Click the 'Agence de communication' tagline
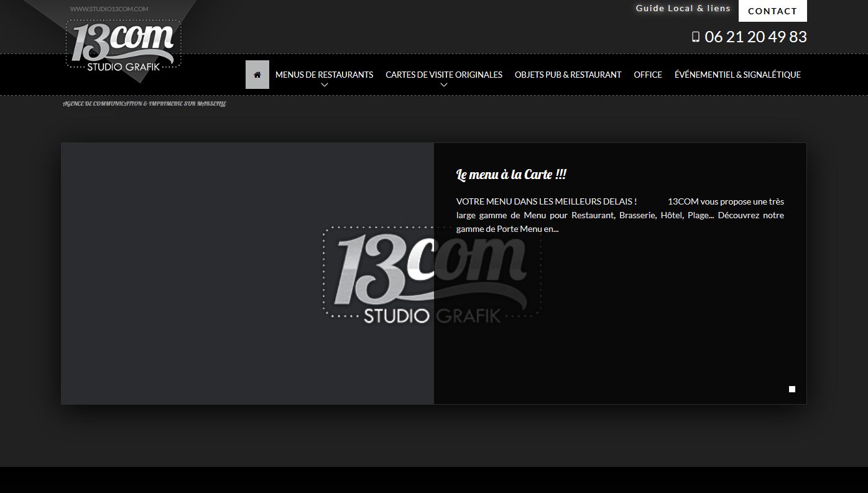This screenshot has height=493, width=868. pyautogui.click(x=144, y=104)
